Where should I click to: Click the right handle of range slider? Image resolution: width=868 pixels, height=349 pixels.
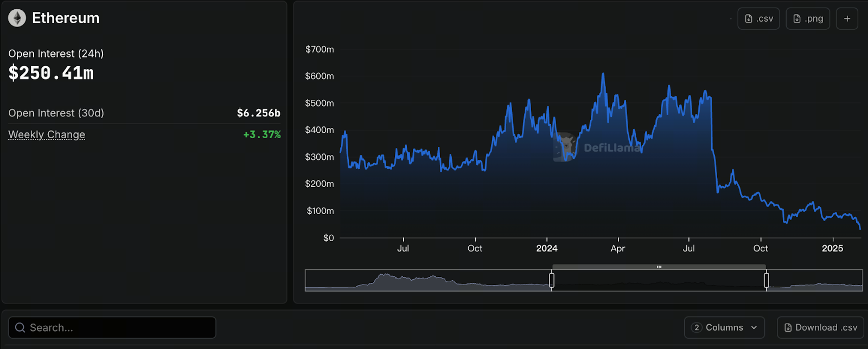(x=767, y=280)
